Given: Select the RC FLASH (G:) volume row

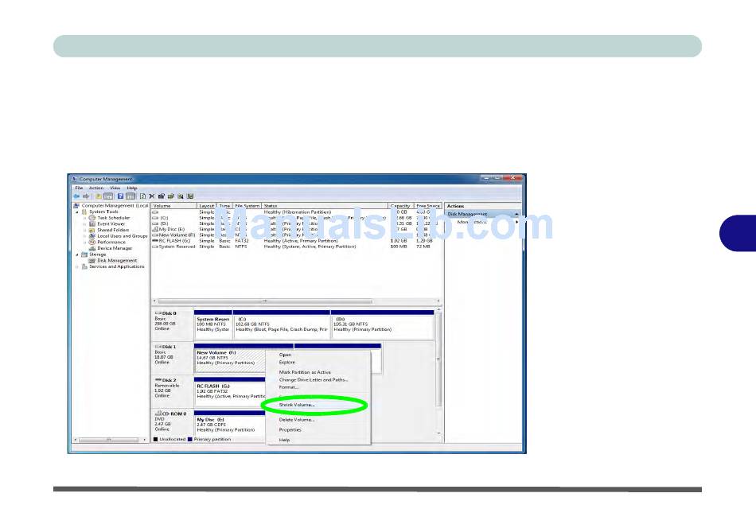Looking at the screenshot, I should click(296, 240).
